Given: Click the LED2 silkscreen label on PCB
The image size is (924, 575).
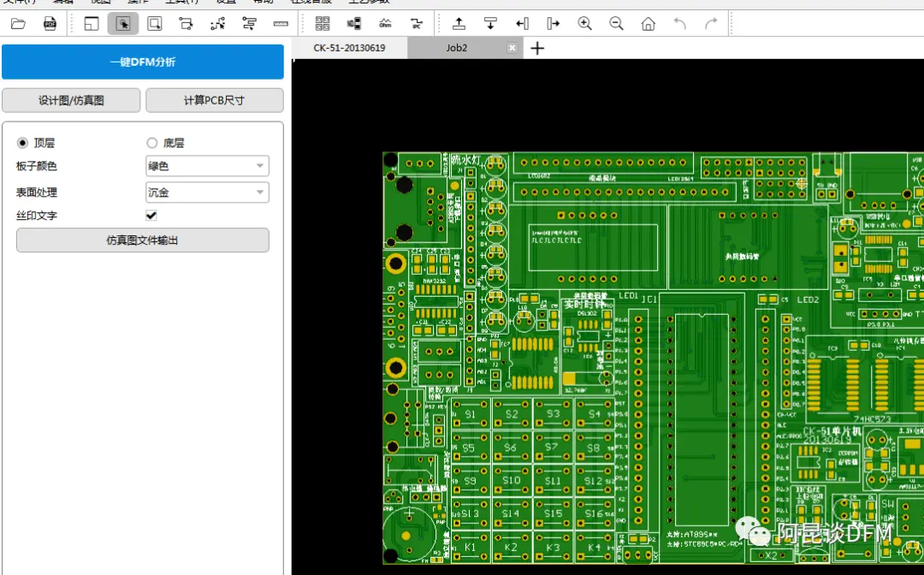Looking at the screenshot, I should [x=808, y=299].
